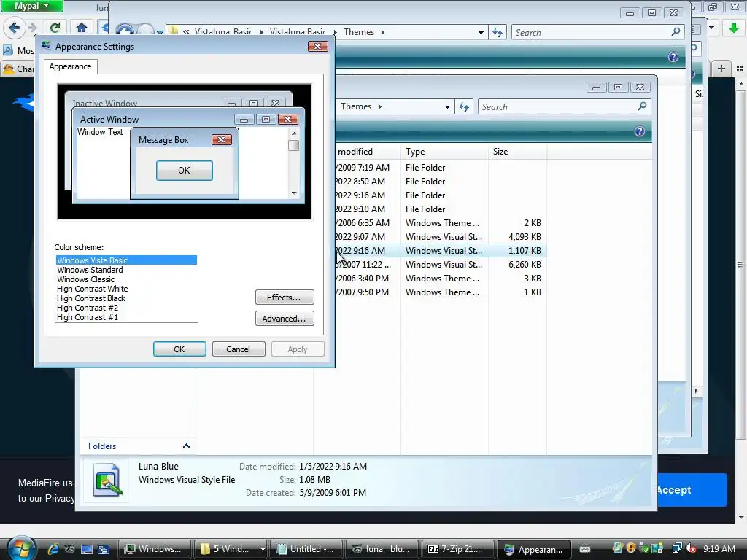Open the grouped 5 Windows taskbar button dropdown
This screenshot has width=747, height=560.
[x=262, y=549]
